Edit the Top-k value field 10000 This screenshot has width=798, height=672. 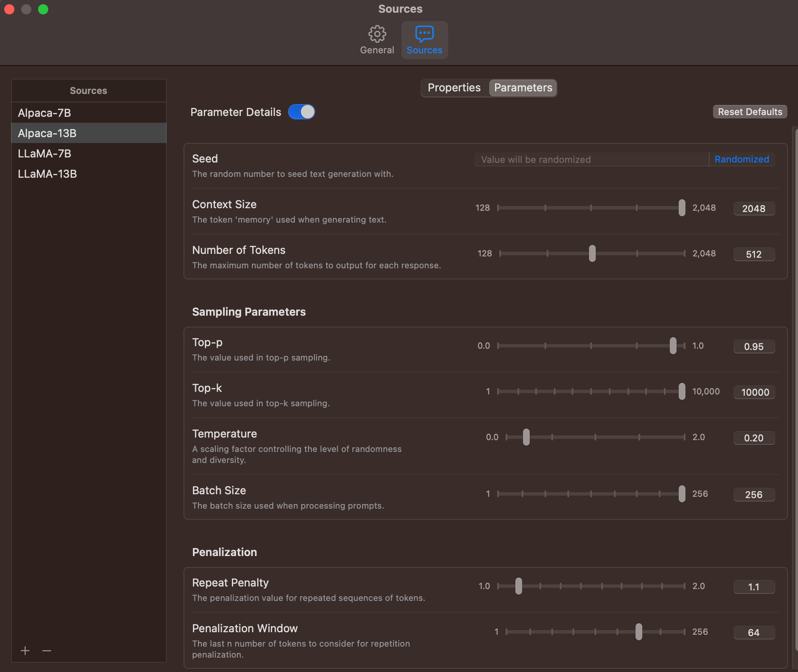[754, 392]
